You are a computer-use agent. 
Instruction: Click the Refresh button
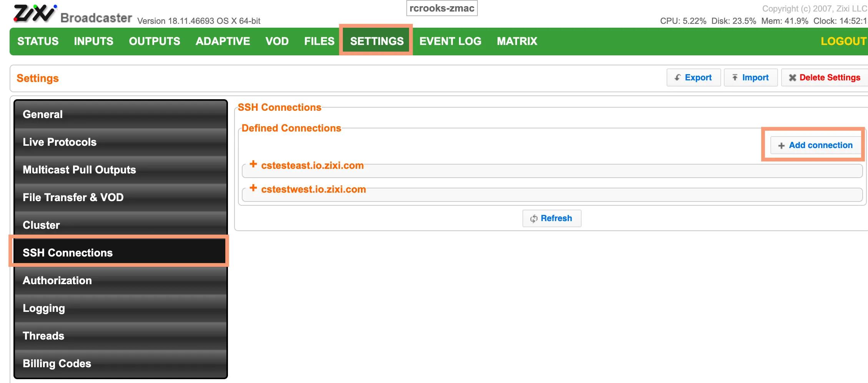click(x=552, y=218)
